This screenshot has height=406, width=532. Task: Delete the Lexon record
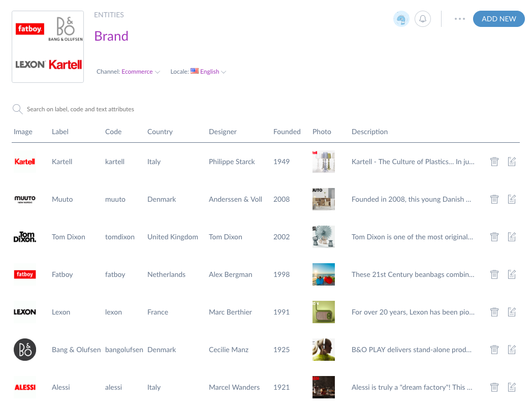[x=494, y=312]
